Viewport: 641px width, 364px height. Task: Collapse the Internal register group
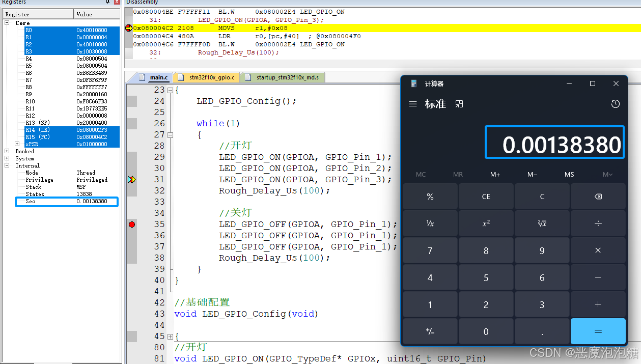pos(7,165)
